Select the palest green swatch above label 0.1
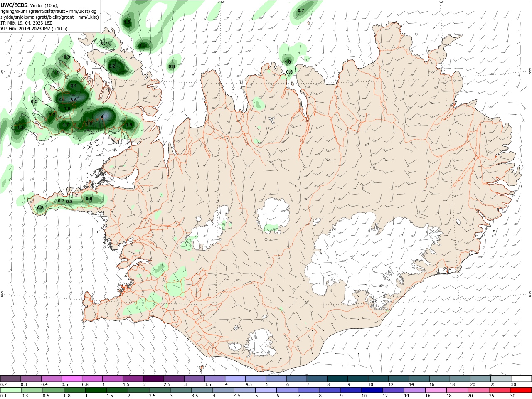 (x=10, y=390)
